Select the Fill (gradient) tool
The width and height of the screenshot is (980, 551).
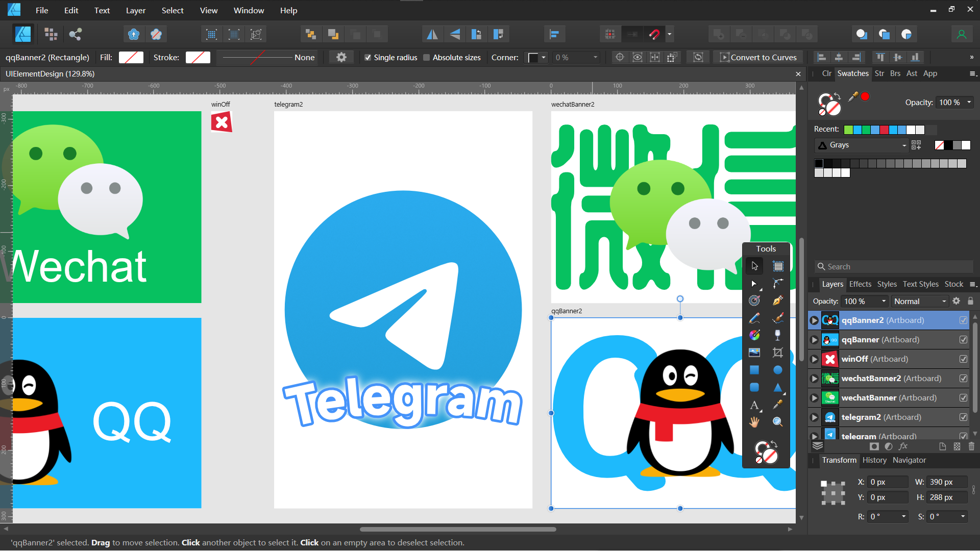coord(754,335)
